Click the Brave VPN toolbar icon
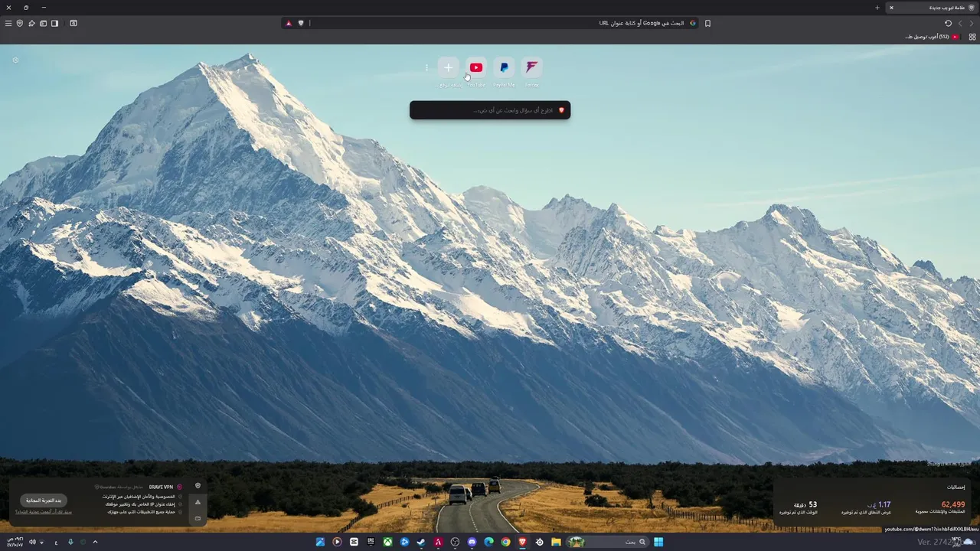This screenshot has height=551, width=980. pyautogui.click(x=20, y=23)
